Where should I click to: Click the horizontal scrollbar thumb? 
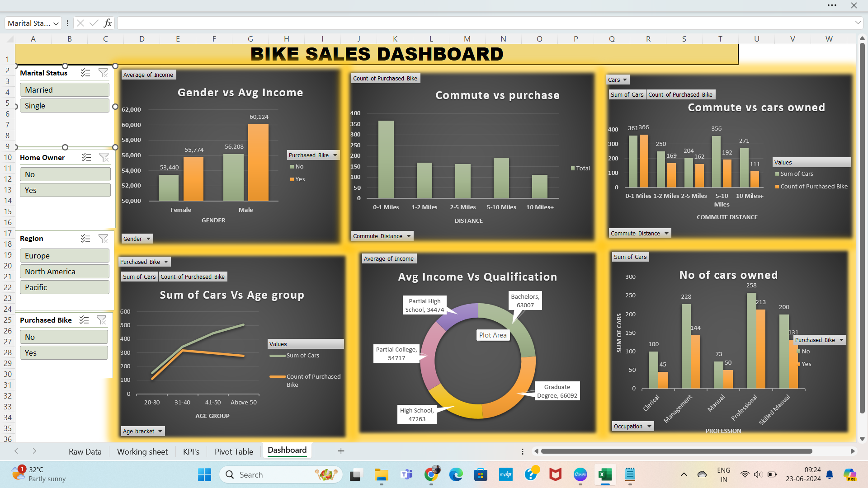coord(676,451)
